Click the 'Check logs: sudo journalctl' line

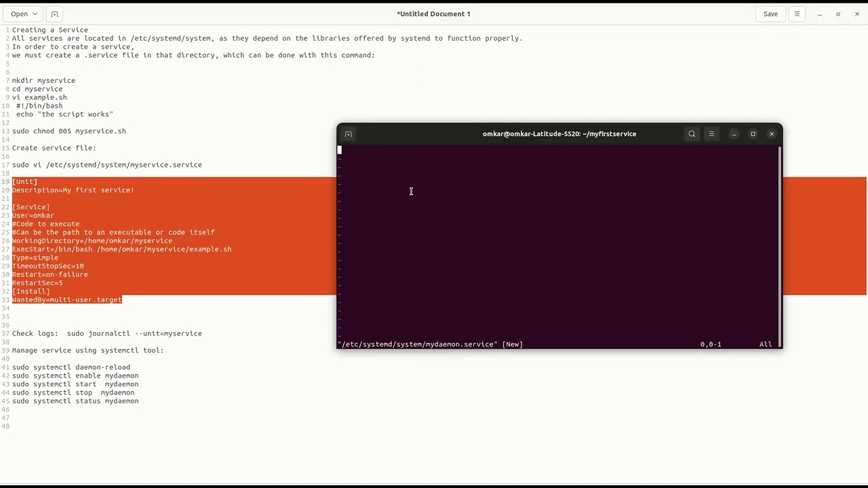(x=106, y=333)
